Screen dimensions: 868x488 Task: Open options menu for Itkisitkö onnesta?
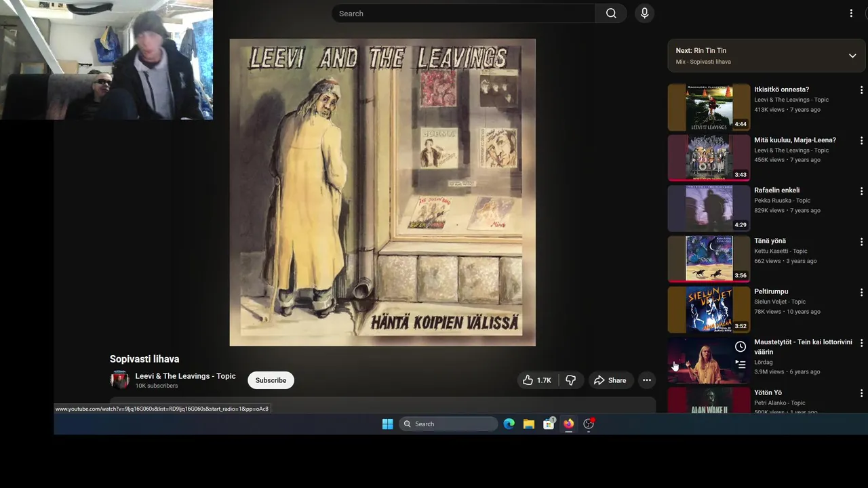(x=861, y=89)
